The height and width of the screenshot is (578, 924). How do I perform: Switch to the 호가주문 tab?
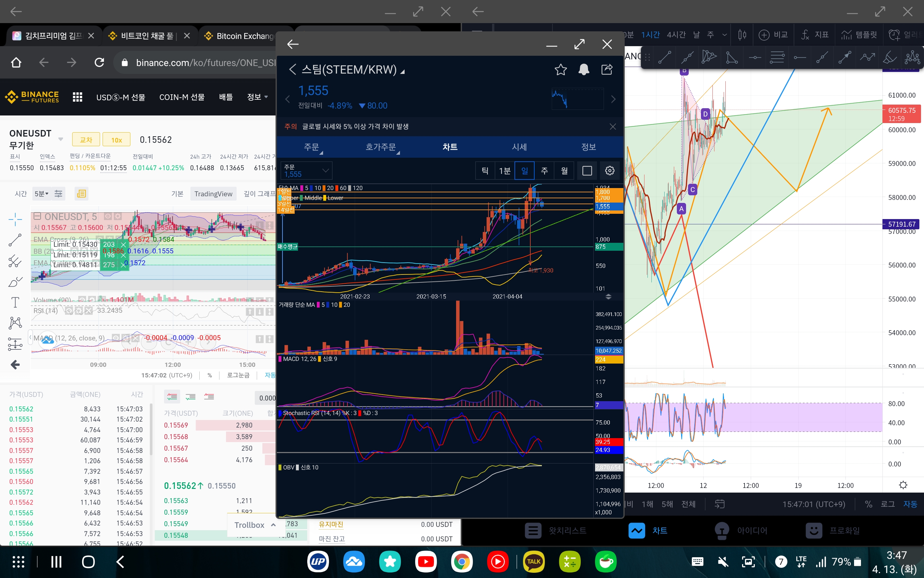click(381, 147)
